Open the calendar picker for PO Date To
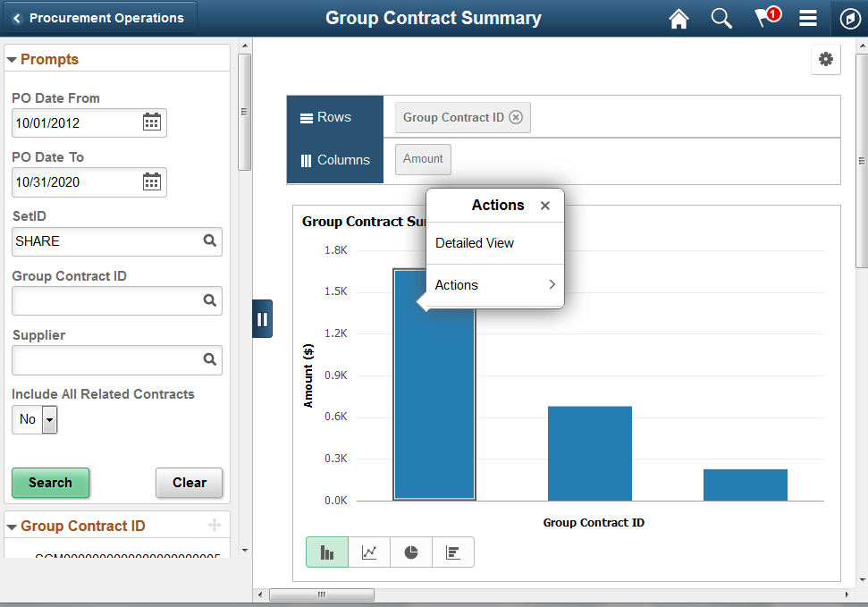This screenshot has height=607, width=868. [x=151, y=181]
